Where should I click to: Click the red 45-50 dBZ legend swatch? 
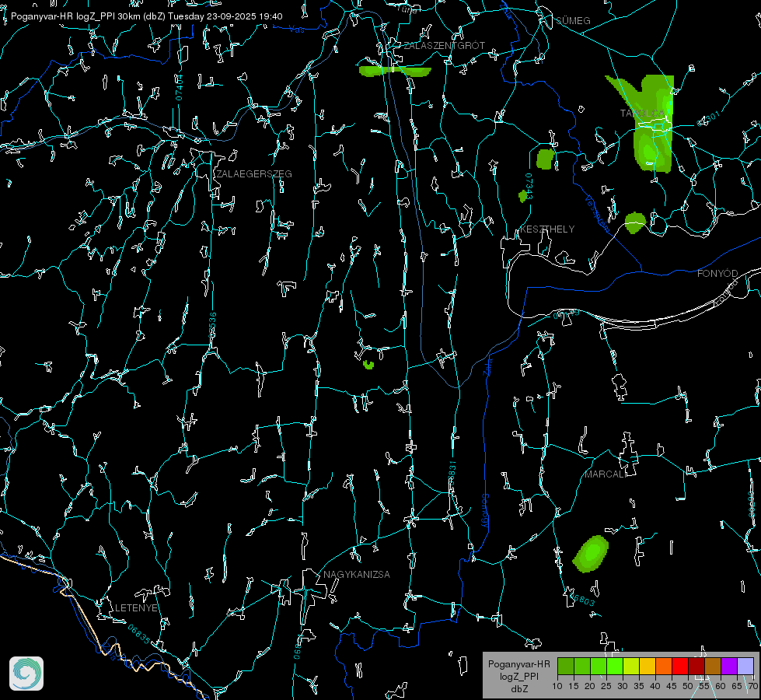click(x=679, y=666)
